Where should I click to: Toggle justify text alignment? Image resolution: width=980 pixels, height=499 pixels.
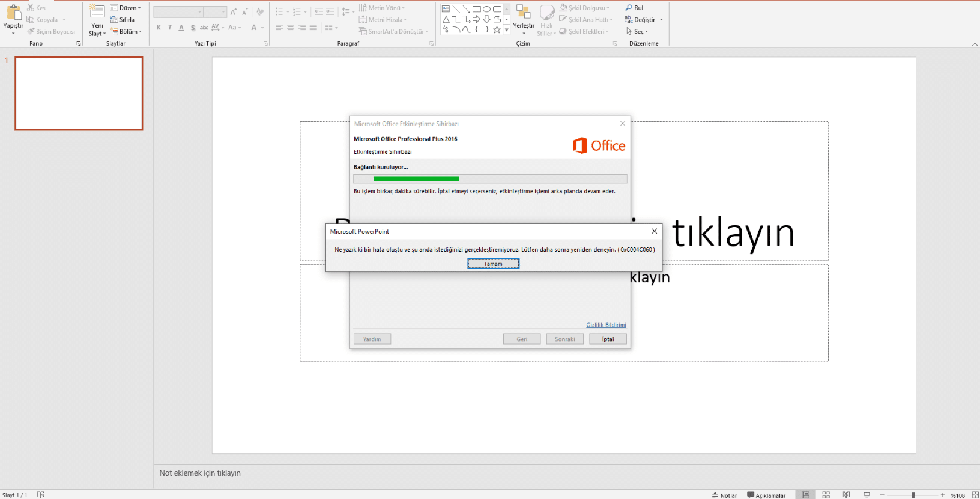(313, 28)
